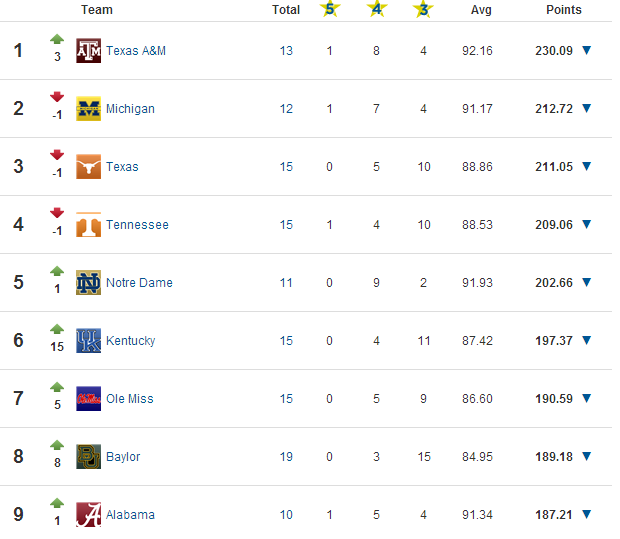Expand the Baylor 189.18 points arrow
The width and height of the screenshot is (620, 539).
587,456
